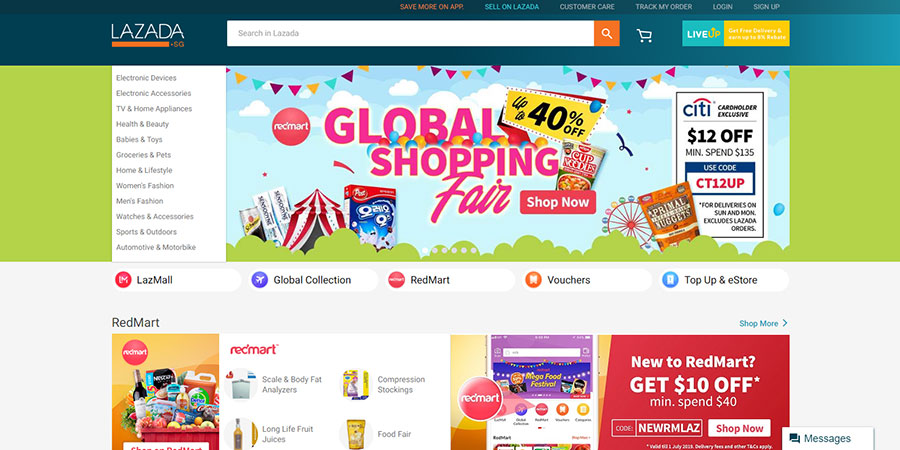Select the Top Up & eStore icon
The image size is (900, 450).
(670, 280)
